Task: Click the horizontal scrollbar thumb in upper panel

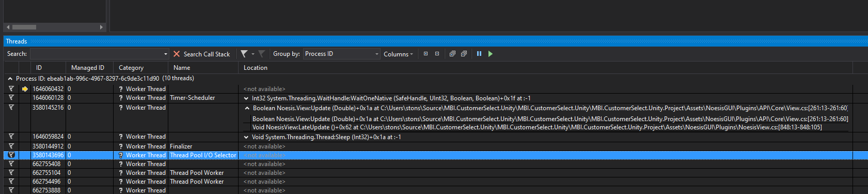Action: (24, 27)
